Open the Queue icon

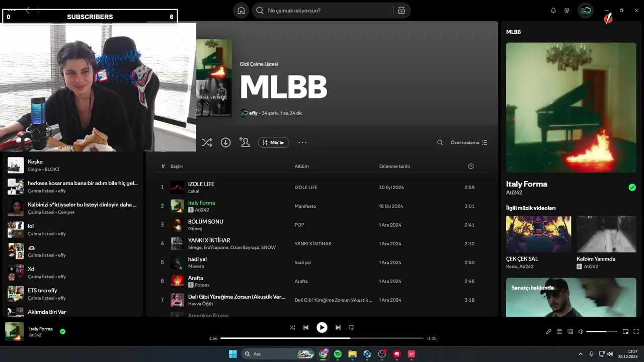click(559, 331)
